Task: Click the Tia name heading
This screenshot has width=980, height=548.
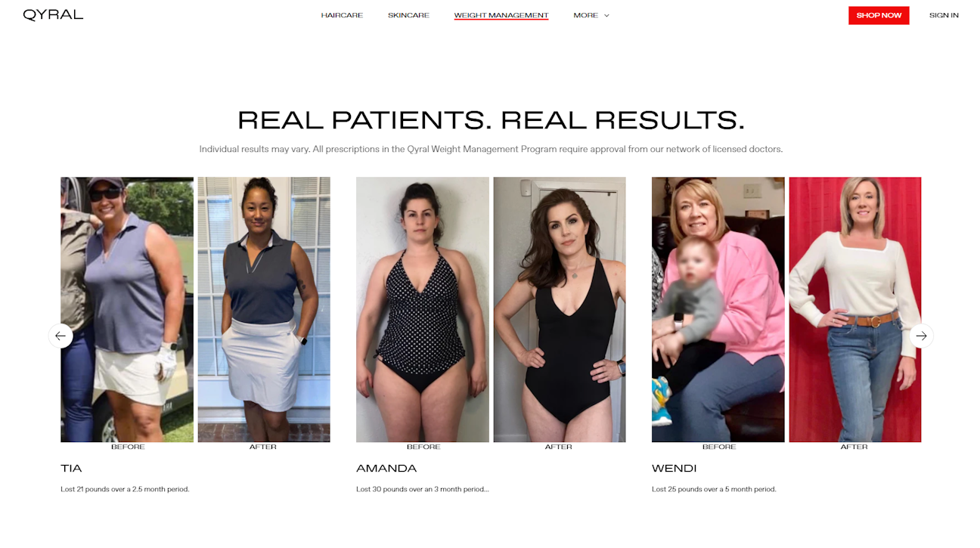Action: coord(71,469)
